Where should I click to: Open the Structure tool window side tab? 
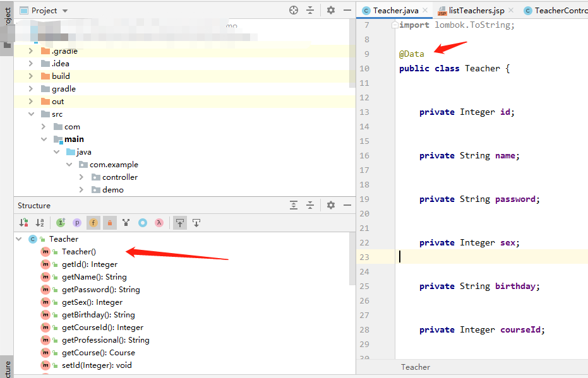tap(7, 367)
